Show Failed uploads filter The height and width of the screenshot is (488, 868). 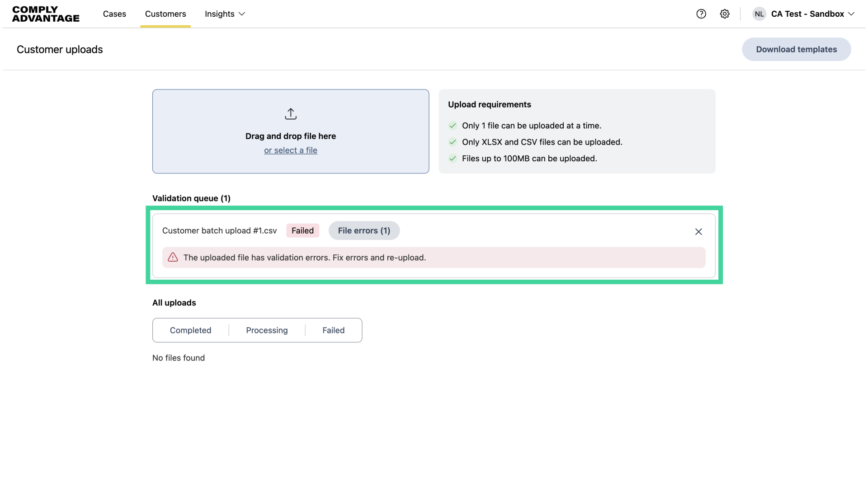(333, 330)
